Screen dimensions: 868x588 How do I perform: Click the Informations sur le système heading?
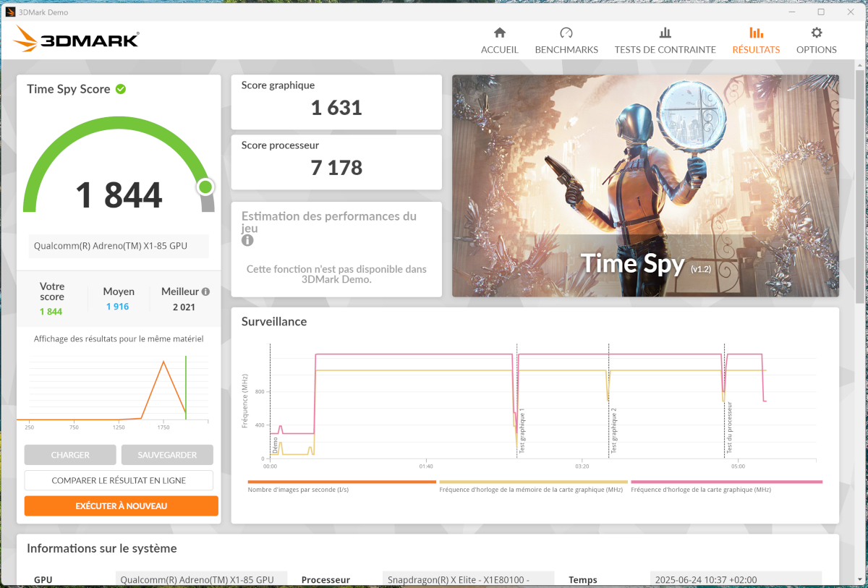tap(102, 548)
